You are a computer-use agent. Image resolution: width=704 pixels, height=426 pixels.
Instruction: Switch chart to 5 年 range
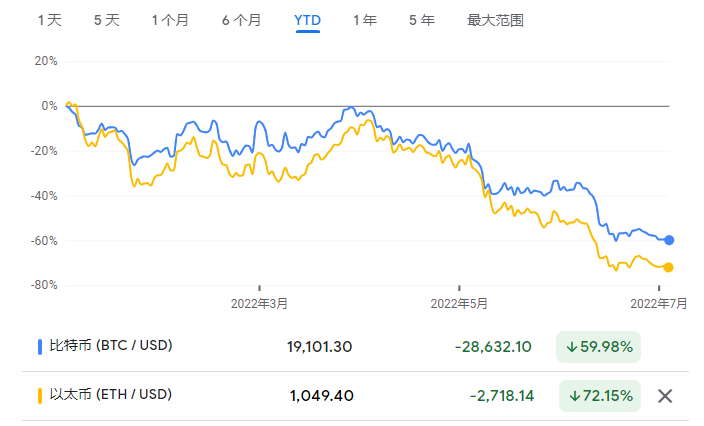pos(421,20)
